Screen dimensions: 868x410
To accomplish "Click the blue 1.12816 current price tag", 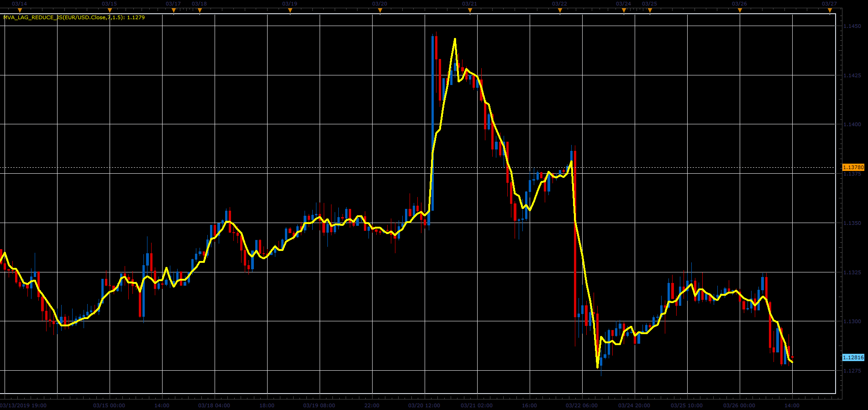I will (853, 357).
